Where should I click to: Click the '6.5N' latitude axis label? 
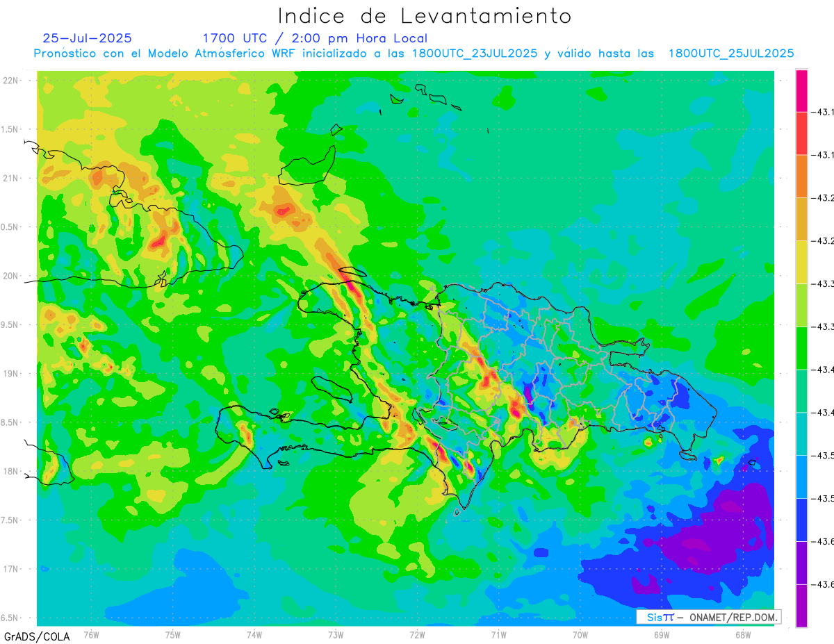coord(10,618)
